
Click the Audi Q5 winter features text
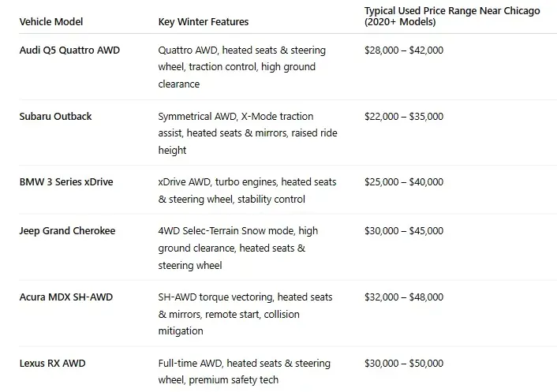(x=243, y=67)
